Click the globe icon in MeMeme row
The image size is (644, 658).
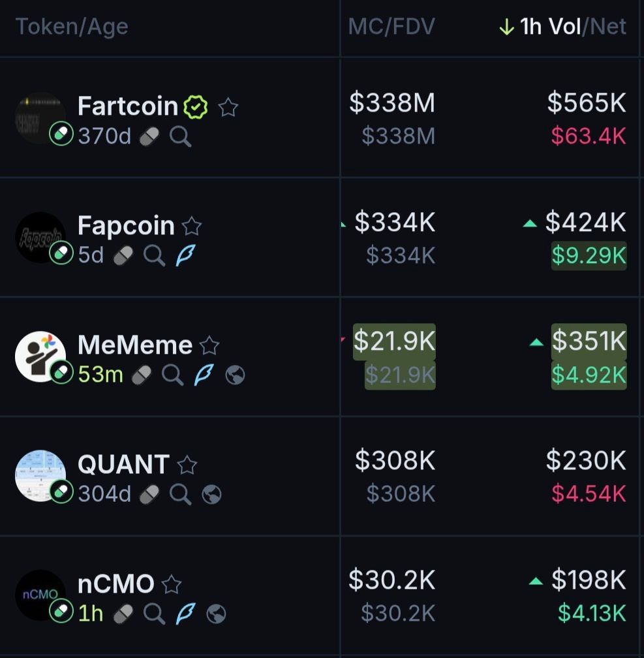(235, 375)
